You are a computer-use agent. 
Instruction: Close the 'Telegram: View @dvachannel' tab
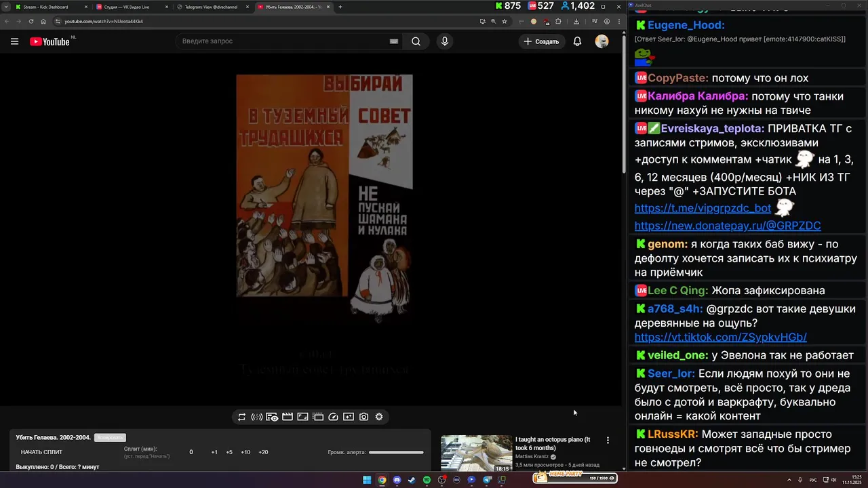(x=248, y=7)
